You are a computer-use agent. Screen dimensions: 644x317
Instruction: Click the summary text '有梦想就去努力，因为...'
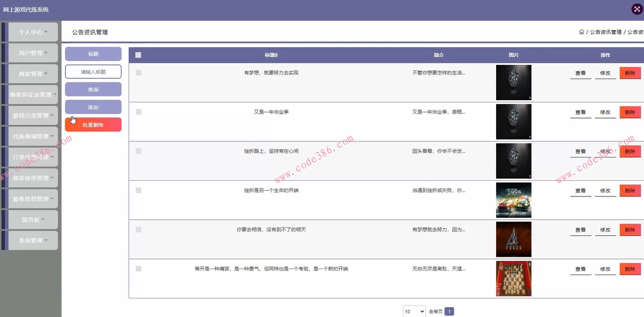coord(439,230)
